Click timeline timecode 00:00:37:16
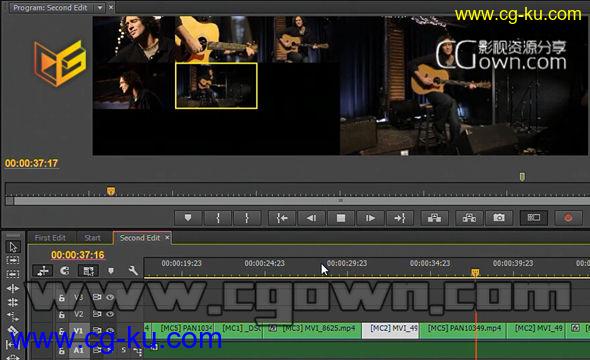Viewport: 590px width, 360px height. point(78,255)
